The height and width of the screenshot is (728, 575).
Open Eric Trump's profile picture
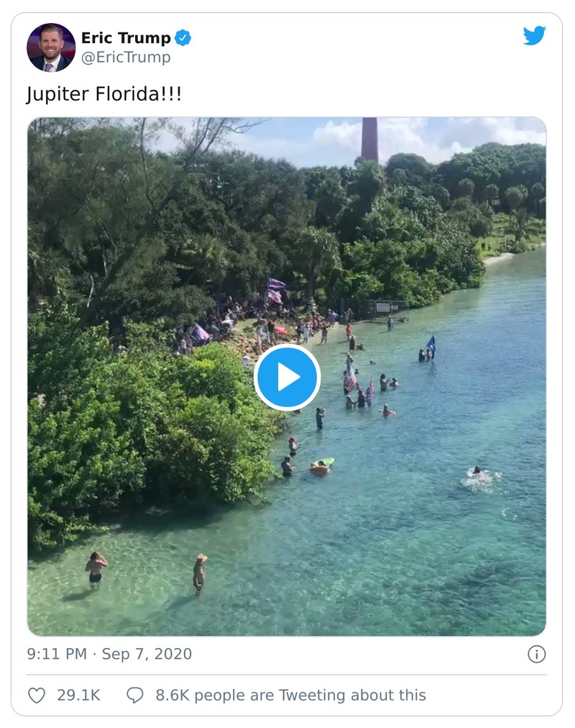coord(51,47)
